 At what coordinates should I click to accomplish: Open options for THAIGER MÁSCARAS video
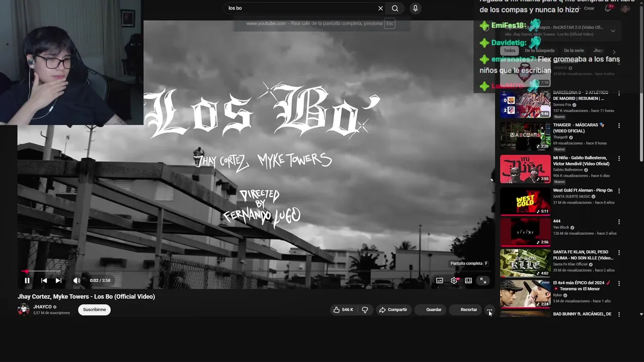pos(619,126)
